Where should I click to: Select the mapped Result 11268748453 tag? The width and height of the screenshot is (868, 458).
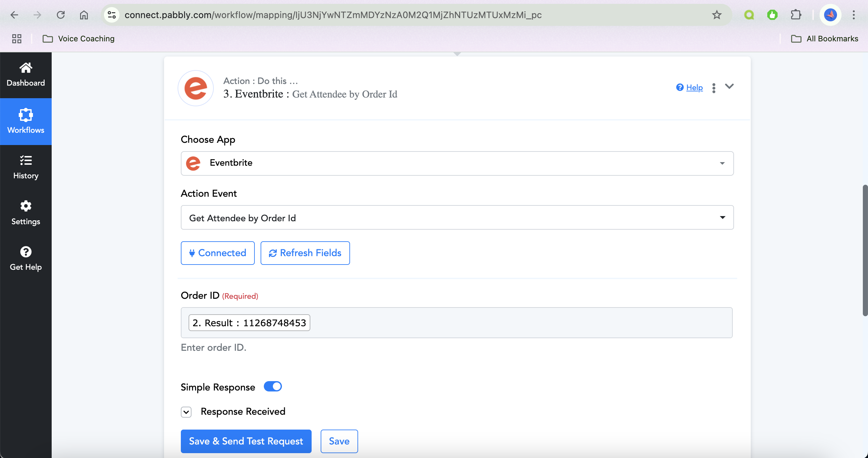click(x=249, y=323)
